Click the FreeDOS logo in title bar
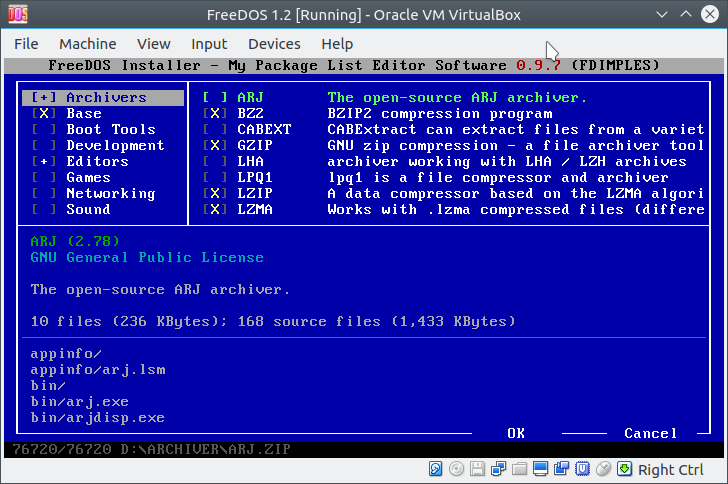The image size is (728, 484). click(18, 14)
